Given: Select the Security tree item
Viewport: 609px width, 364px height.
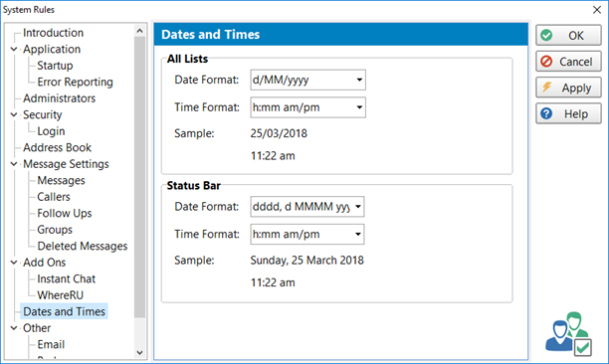Looking at the screenshot, I should (43, 114).
